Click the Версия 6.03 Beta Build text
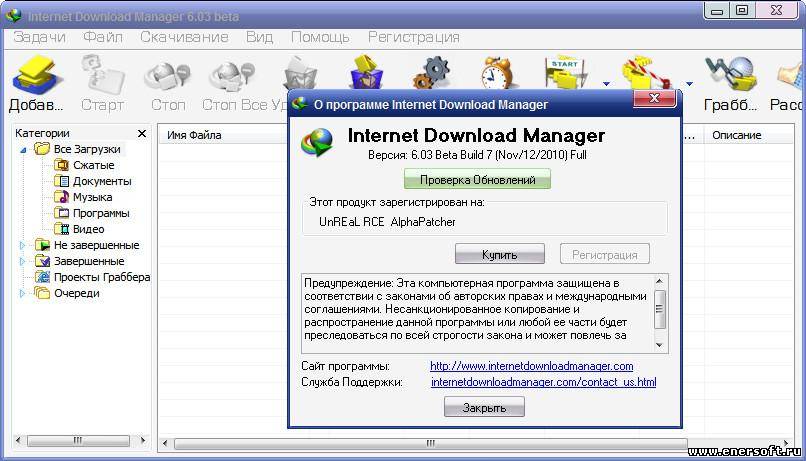806x461 pixels. [x=477, y=155]
